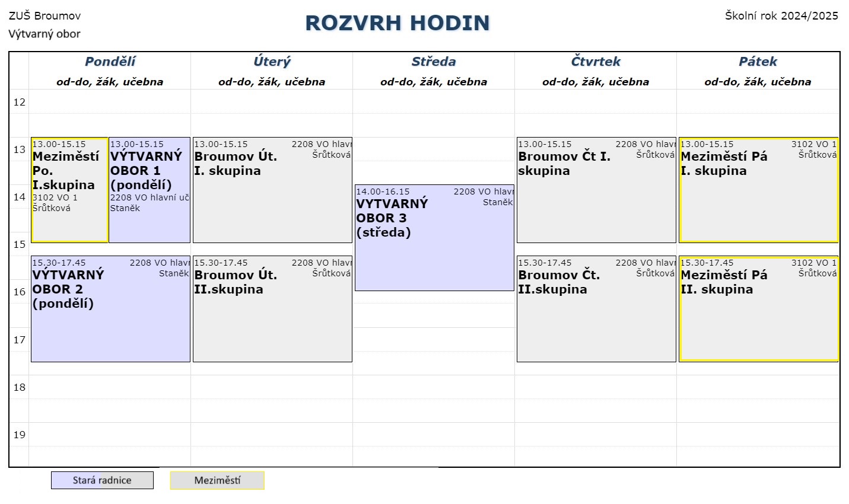
Task: Open VÝTVARNÝ OBOR 3 (středa) block
Action: (x=434, y=238)
